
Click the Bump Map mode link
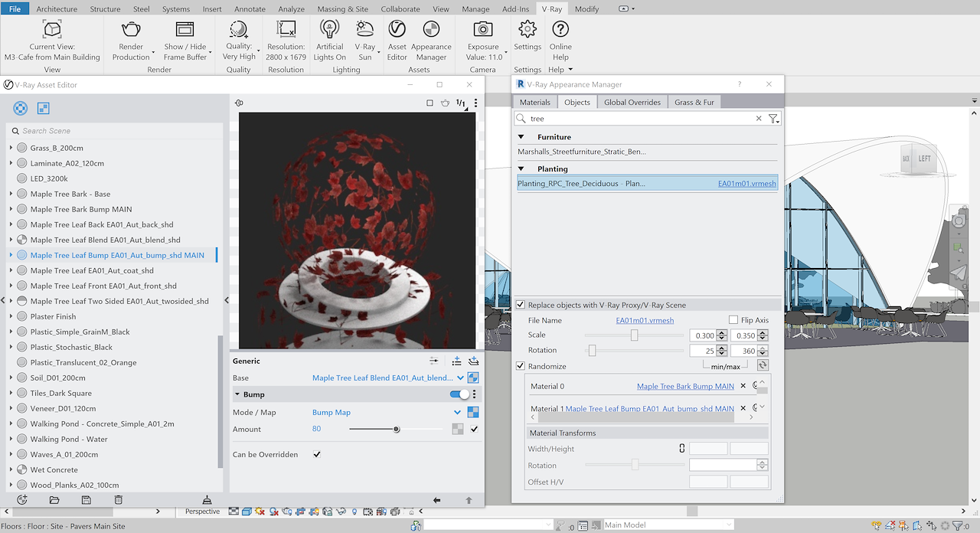[332, 412]
